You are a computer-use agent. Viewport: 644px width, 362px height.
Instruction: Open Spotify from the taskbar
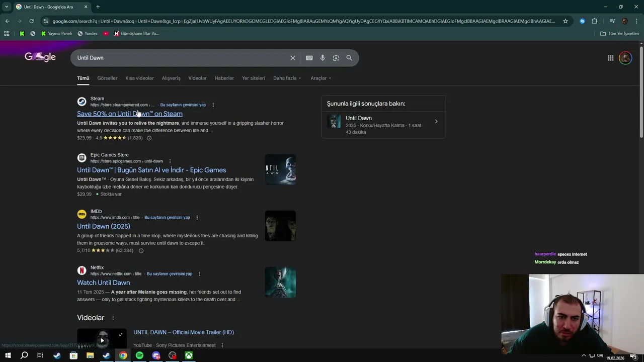[139, 355]
